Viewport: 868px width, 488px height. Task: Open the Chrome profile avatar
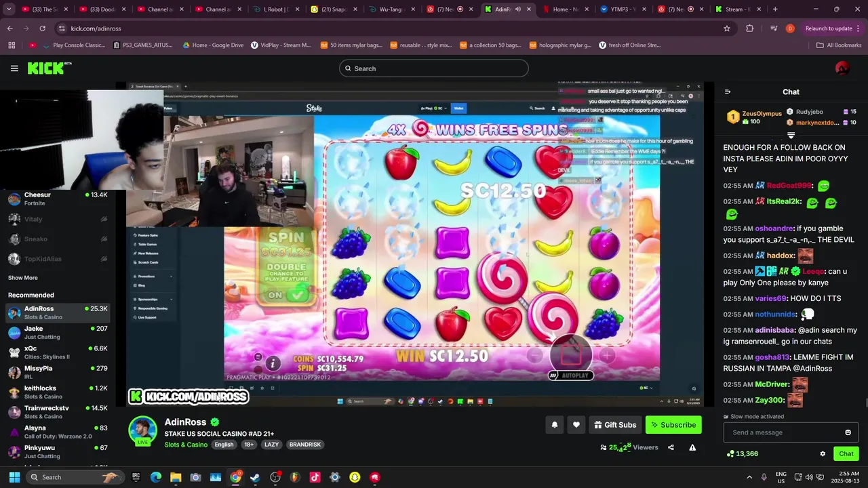(790, 28)
